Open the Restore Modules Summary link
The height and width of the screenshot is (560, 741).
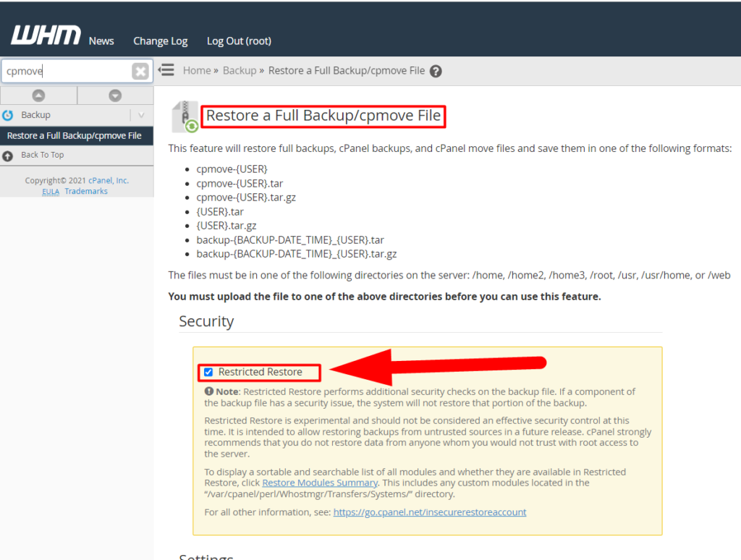coord(320,483)
